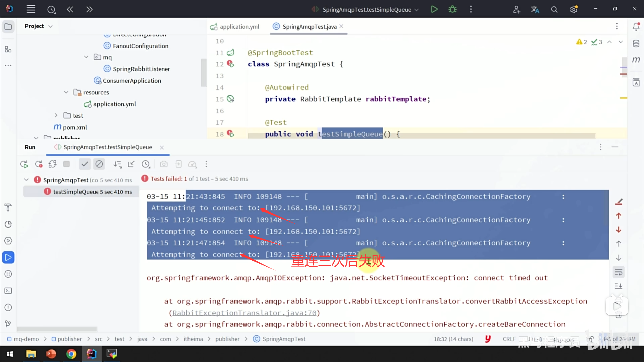
Task: Open the Database tool window
Action: coord(636,43)
